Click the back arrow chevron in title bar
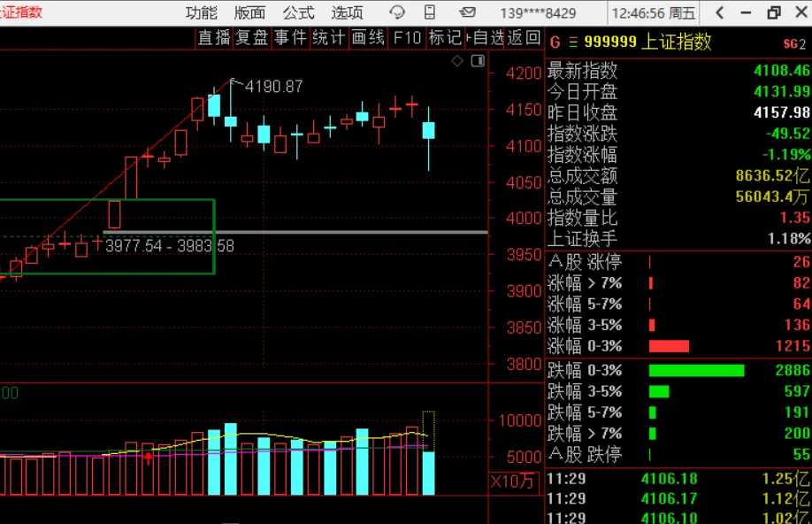The width and height of the screenshot is (812, 524). pyautogui.click(x=719, y=12)
